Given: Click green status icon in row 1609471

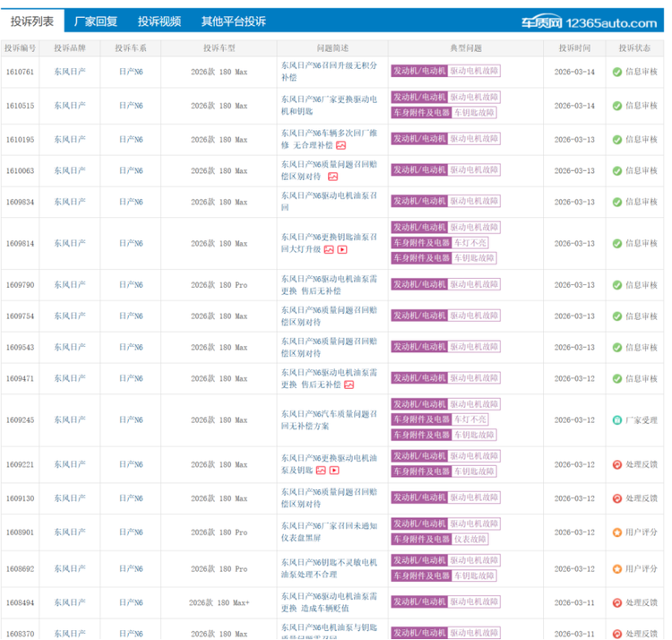Looking at the screenshot, I should (616, 378).
